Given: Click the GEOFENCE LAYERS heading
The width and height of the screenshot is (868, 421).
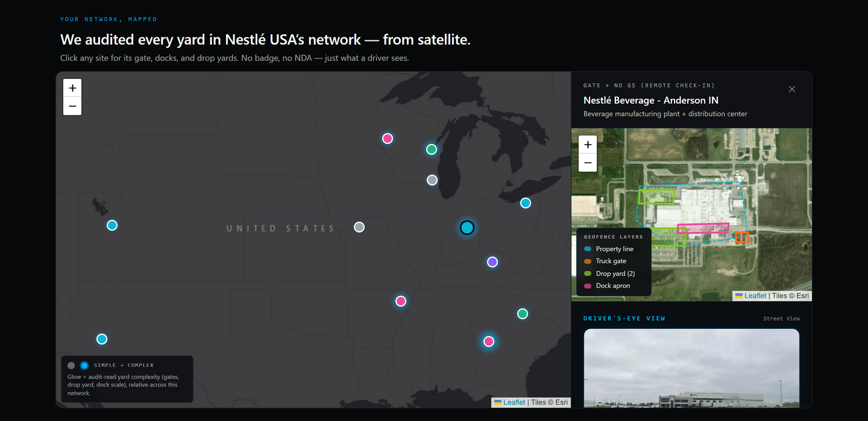Looking at the screenshot, I should coord(614,237).
